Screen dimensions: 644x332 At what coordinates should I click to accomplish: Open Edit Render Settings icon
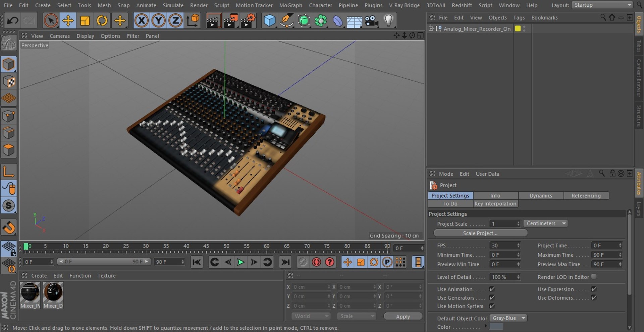[248, 21]
